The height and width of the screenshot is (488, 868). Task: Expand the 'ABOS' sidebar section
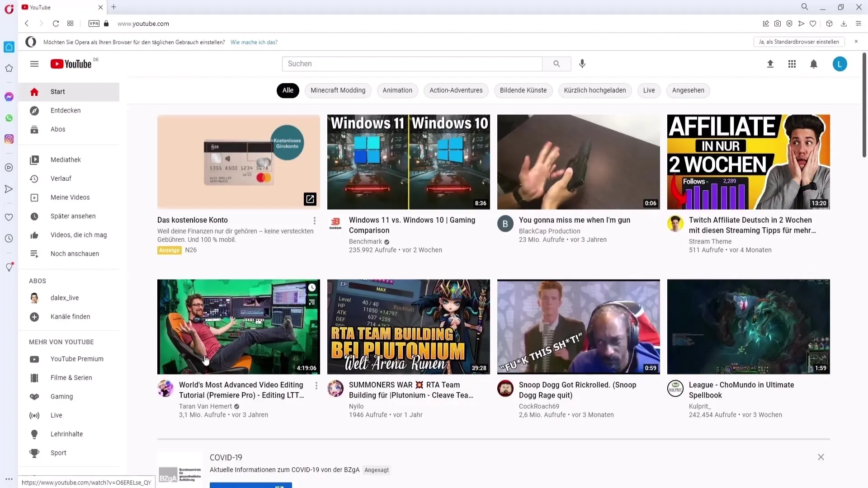click(37, 281)
